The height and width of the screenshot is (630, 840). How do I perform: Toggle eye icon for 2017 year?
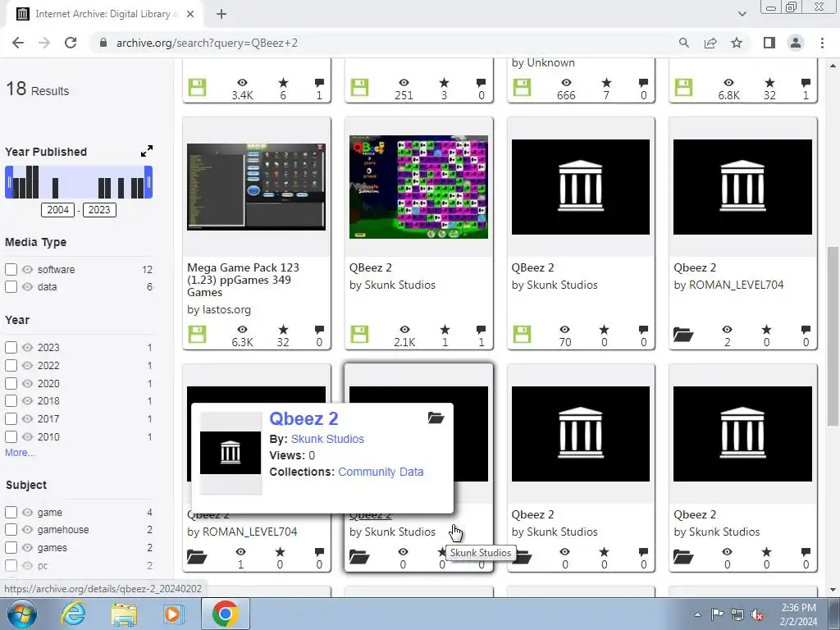(x=27, y=419)
